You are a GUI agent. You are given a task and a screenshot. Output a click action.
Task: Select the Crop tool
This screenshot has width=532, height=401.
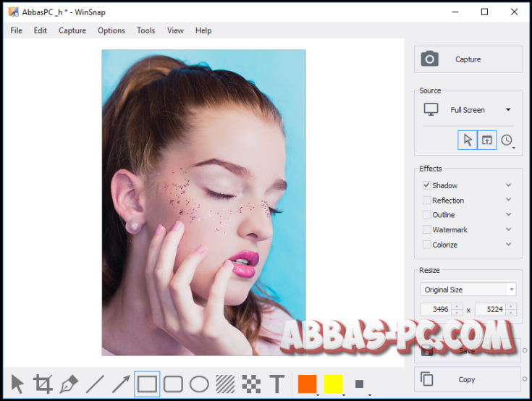tap(43, 384)
